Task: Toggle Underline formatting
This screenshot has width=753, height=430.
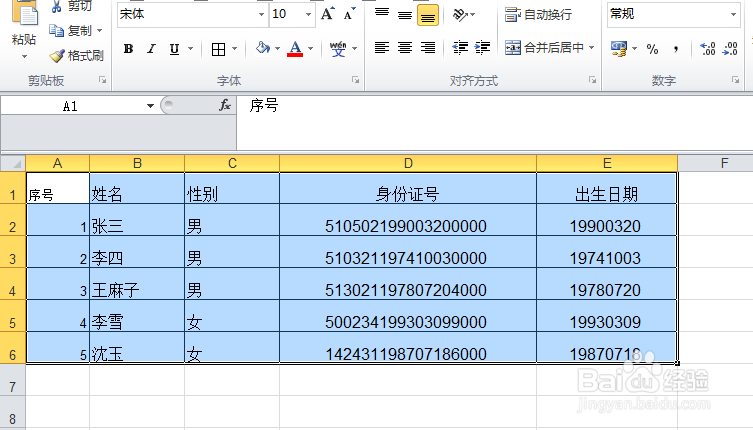Action: (x=174, y=49)
